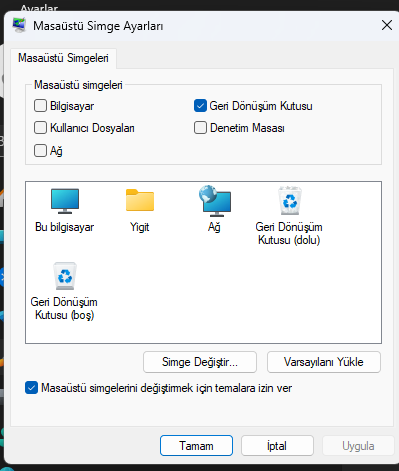This screenshot has width=399, height=471.
Task: Enable the Kullanıcı Dosyaları checkbox
Action: pos(40,128)
